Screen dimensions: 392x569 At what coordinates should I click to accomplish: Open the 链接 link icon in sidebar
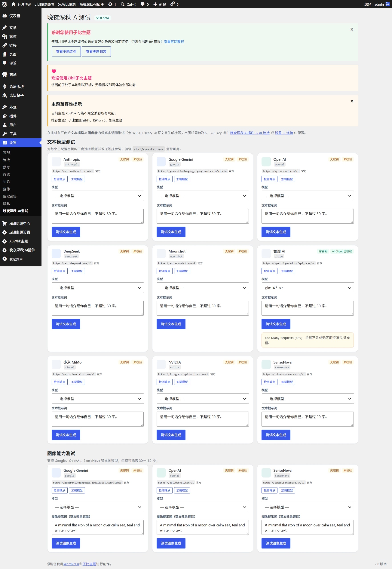[x=5, y=45]
